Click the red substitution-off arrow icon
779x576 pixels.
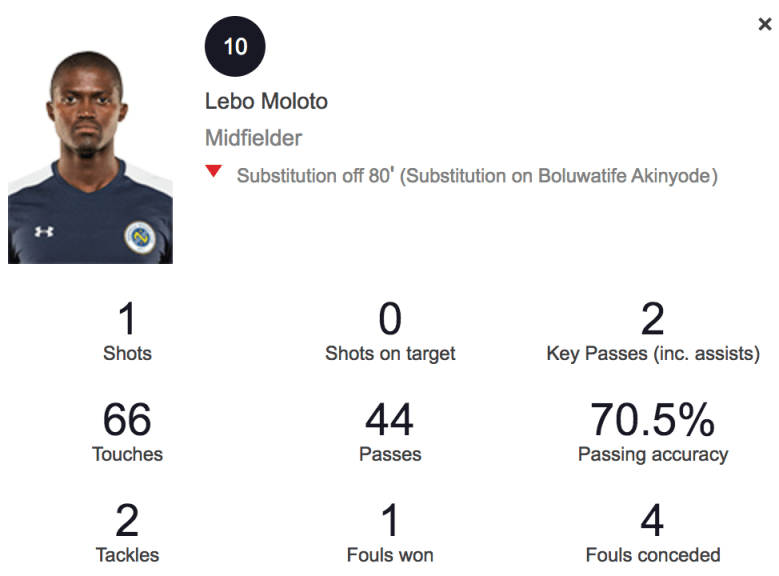click(x=213, y=172)
